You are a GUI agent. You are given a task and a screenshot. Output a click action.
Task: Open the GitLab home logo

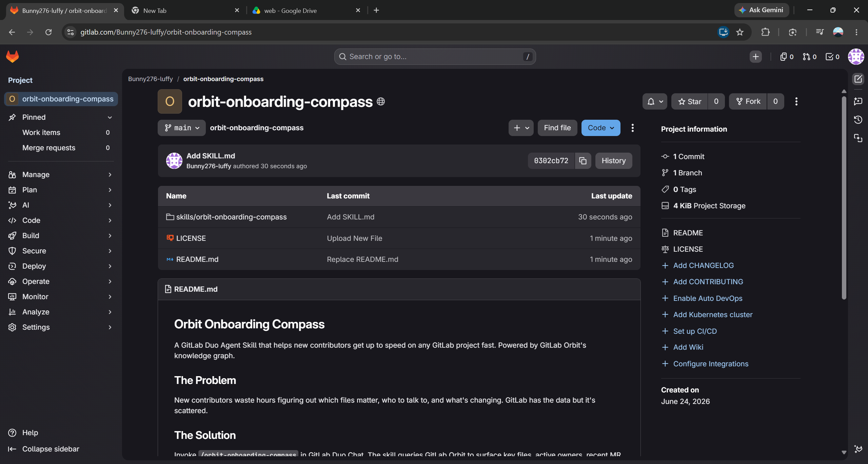[13, 57]
